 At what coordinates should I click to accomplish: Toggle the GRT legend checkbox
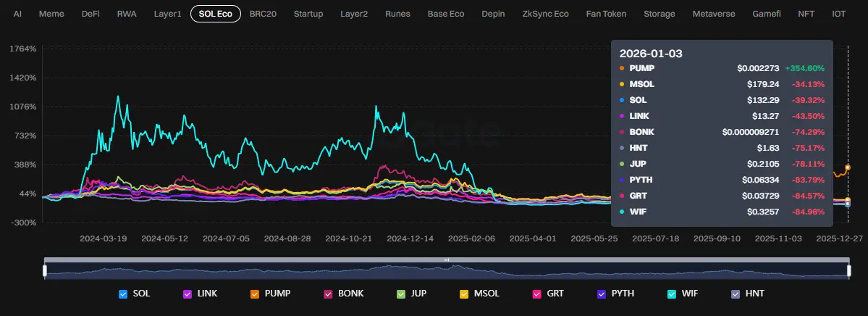[x=536, y=294]
